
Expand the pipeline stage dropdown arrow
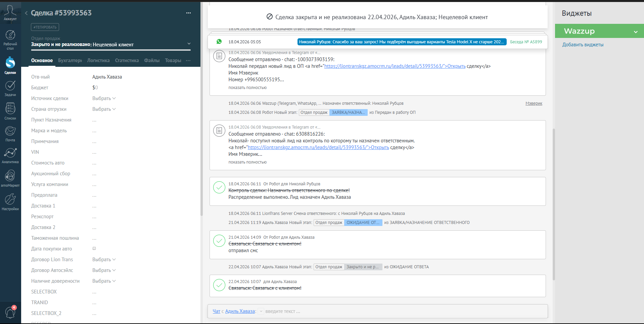pyautogui.click(x=189, y=44)
